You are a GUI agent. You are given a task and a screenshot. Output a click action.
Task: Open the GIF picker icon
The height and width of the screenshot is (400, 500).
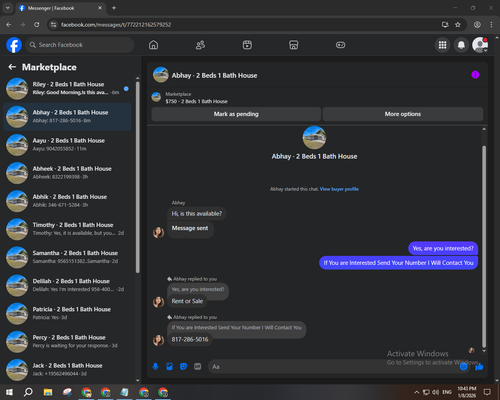198,367
